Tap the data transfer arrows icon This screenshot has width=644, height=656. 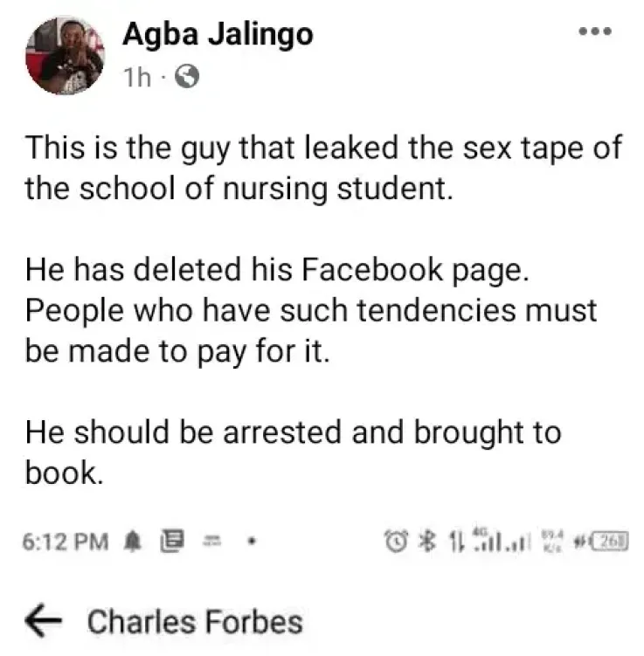456,541
